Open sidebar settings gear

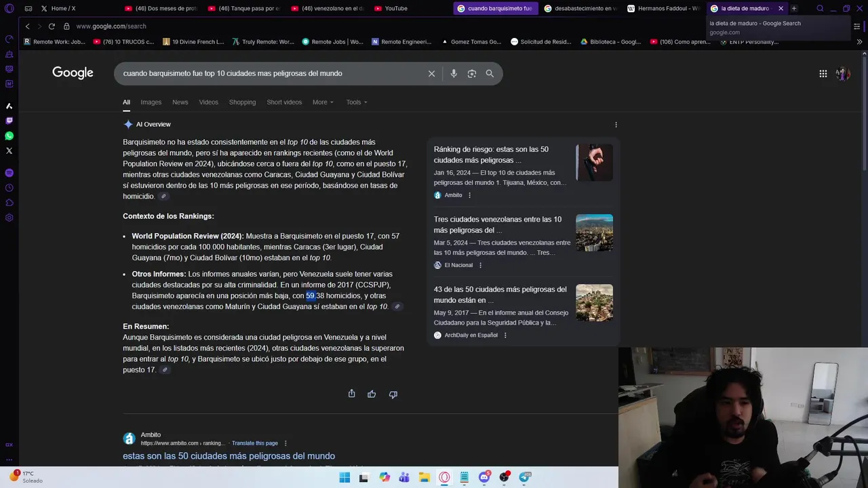[x=9, y=218]
